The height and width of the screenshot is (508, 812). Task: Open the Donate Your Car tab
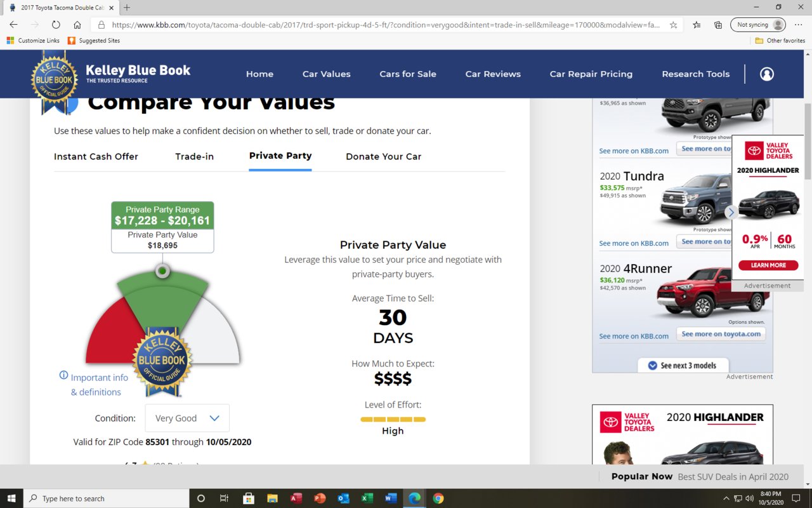pyautogui.click(x=383, y=156)
